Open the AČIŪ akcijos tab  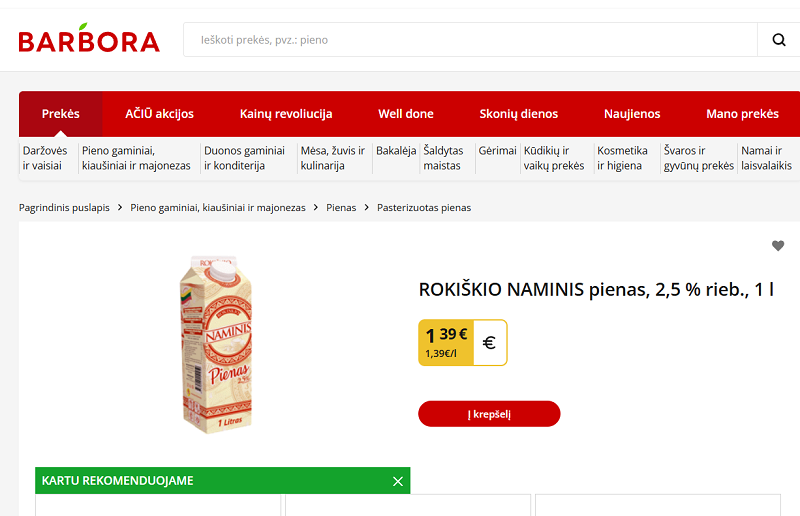pyautogui.click(x=160, y=114)
